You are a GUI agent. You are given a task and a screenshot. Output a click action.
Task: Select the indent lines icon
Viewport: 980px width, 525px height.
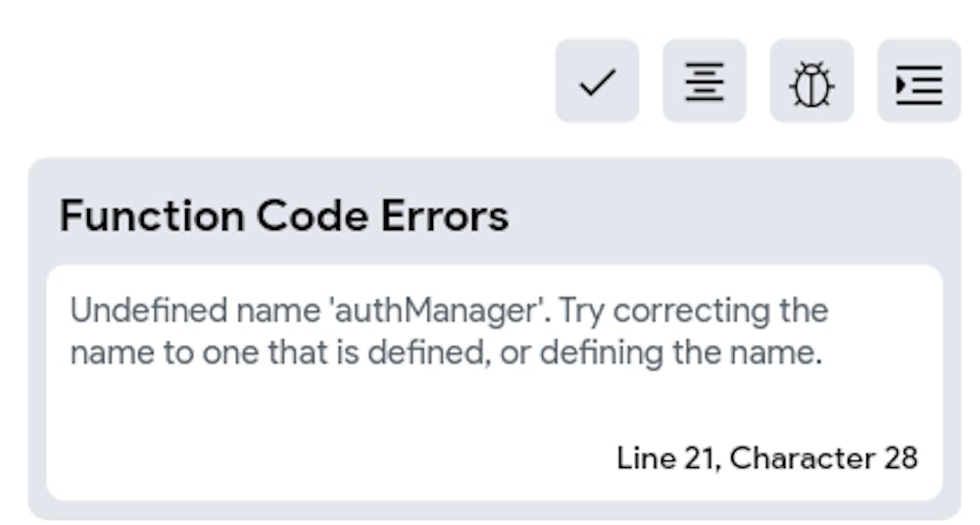(918, 82)
